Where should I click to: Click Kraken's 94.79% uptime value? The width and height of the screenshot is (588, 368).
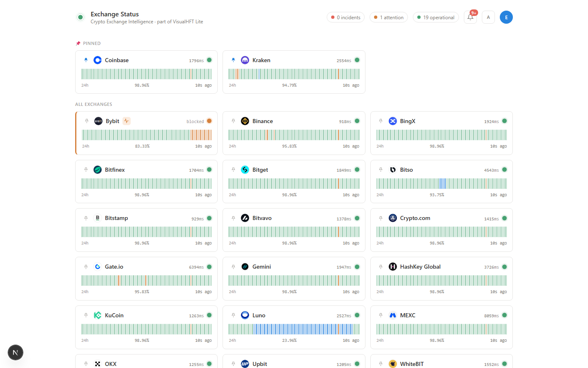[290, 85]
